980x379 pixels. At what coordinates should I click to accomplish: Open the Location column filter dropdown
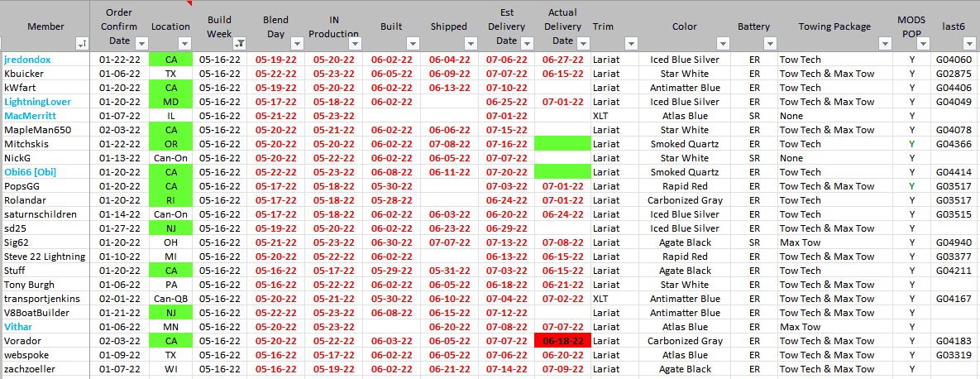184,43
